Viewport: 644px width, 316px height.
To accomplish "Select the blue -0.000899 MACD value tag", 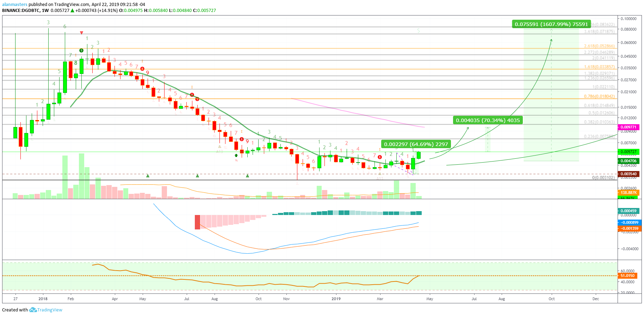I will [x=630, y=222].
